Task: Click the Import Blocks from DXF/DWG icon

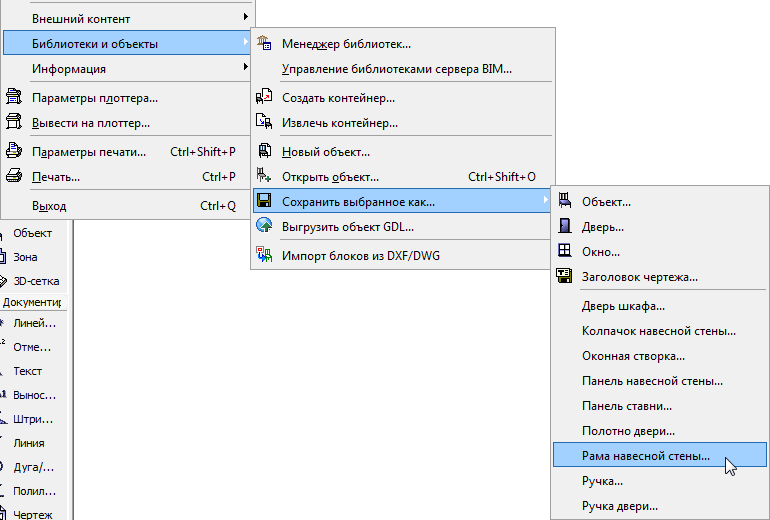Action: click(264, 255)
